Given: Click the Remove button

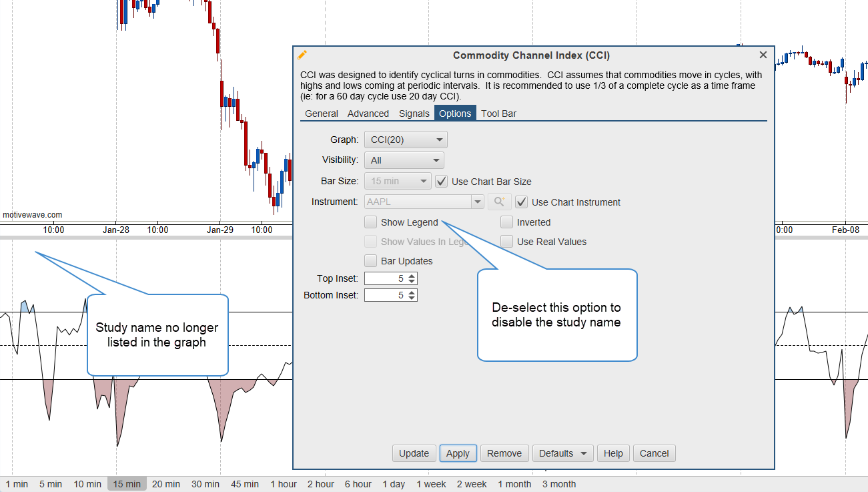Looking at the screenshot, I should coord(504,453).
